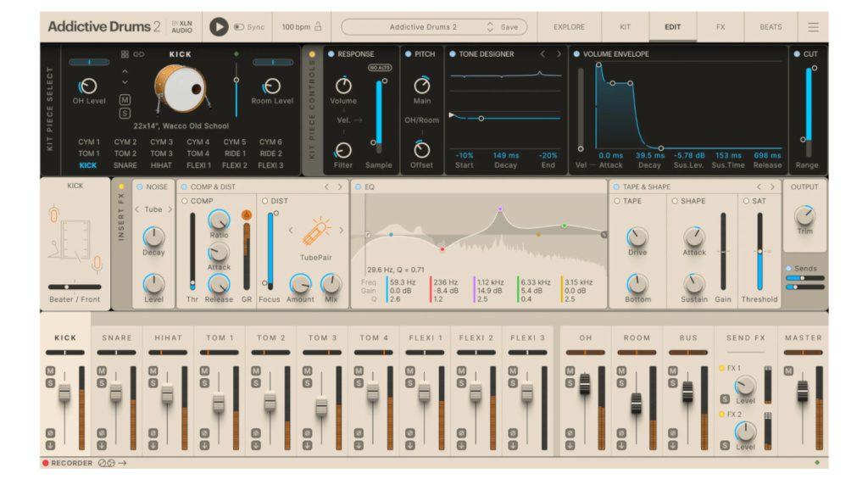Save the current preset

coord(509,26)
